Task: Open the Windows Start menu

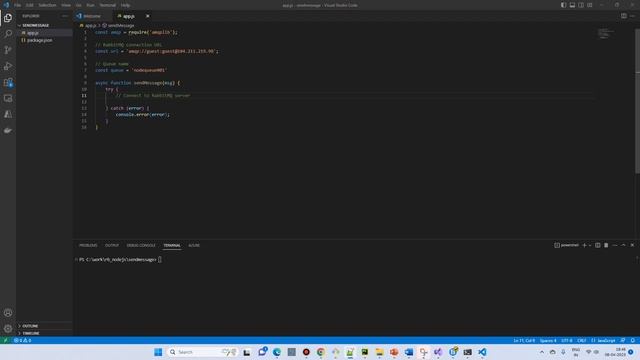Action: [x=158, y=352]
